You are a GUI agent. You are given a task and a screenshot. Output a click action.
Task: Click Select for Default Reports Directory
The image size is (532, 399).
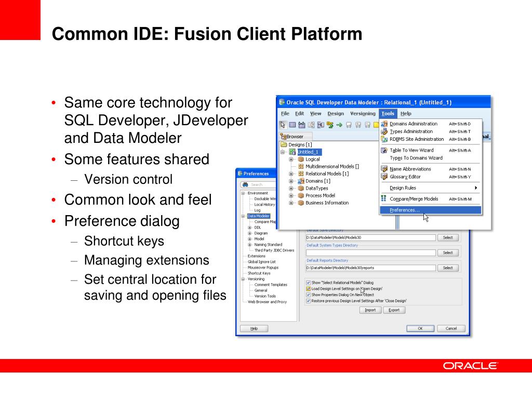pos(448,268)
